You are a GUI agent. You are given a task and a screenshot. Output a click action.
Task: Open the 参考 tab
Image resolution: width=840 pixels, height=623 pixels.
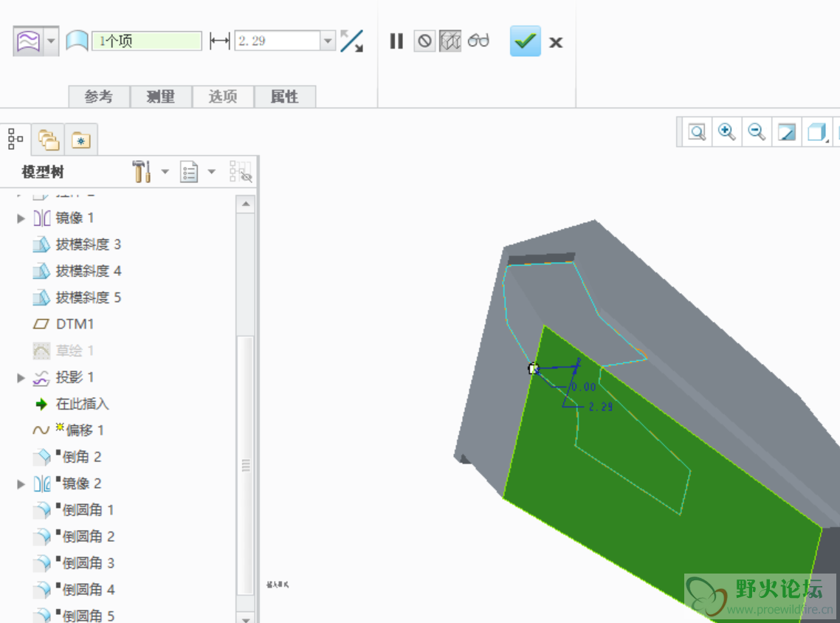[x=99, y=97]
